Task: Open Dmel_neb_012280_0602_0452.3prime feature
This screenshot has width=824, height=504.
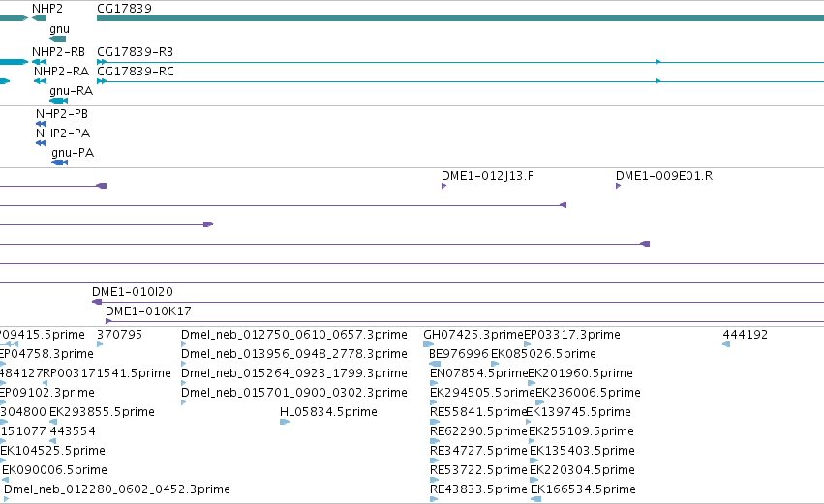Action: (x=116, y=489)
